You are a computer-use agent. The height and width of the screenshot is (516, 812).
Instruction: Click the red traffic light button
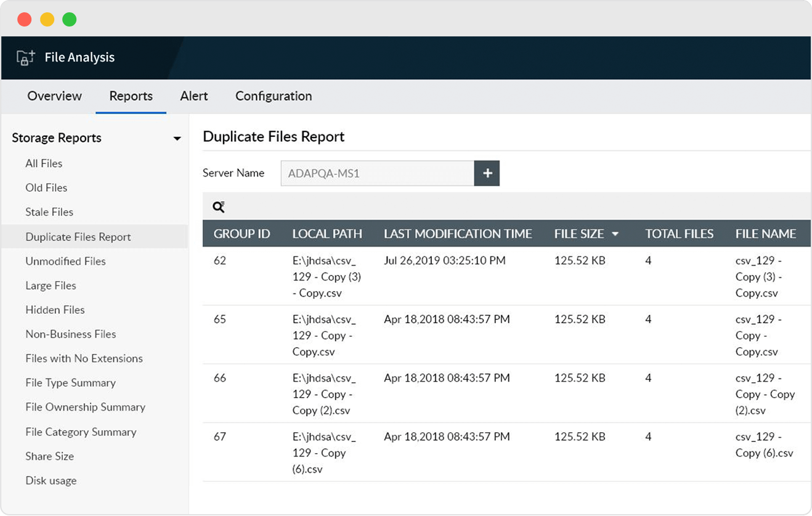click(x=24, y=19)
